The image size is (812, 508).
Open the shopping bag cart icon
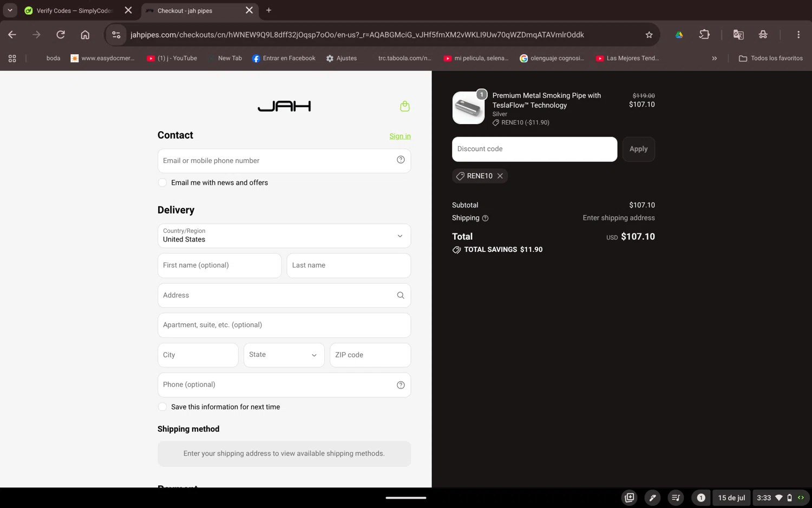click(x=404, y=106)
